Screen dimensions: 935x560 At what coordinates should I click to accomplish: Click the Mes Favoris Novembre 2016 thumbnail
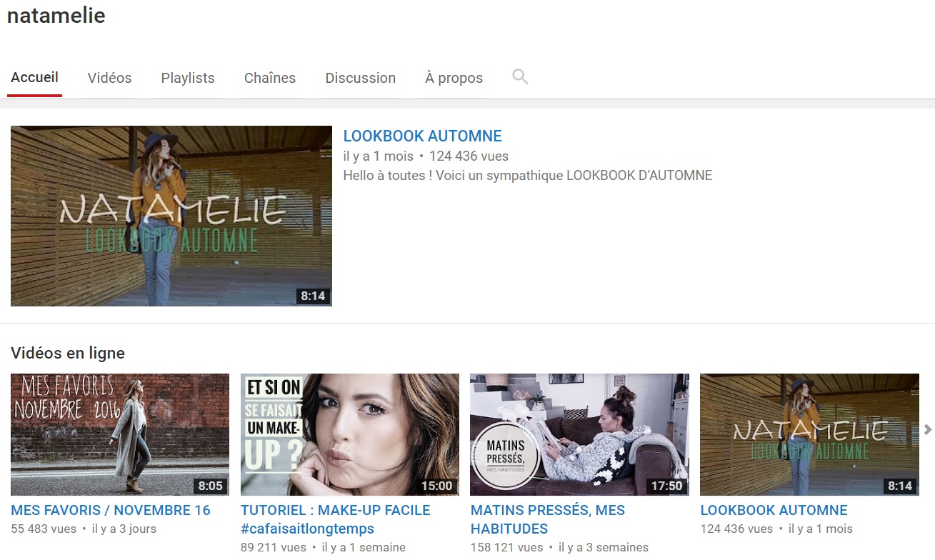120,434
